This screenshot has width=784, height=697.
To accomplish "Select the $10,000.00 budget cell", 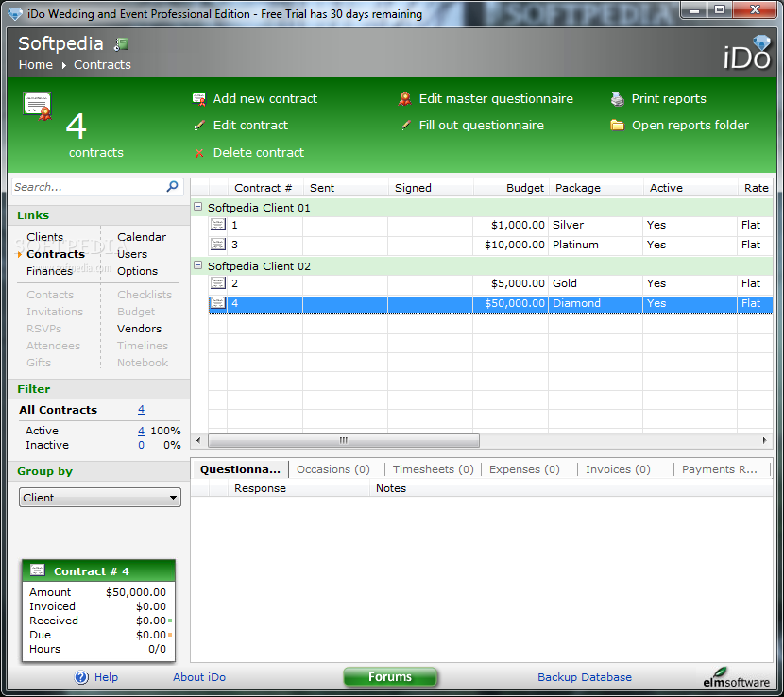I will [510, 245].
